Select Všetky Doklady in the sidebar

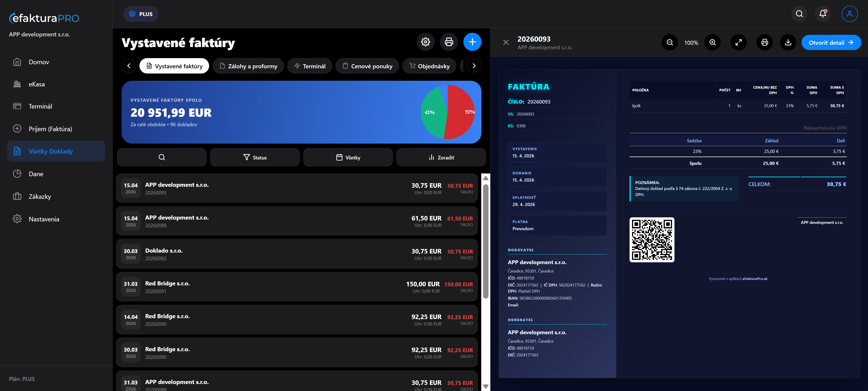(x=56, y=151)
